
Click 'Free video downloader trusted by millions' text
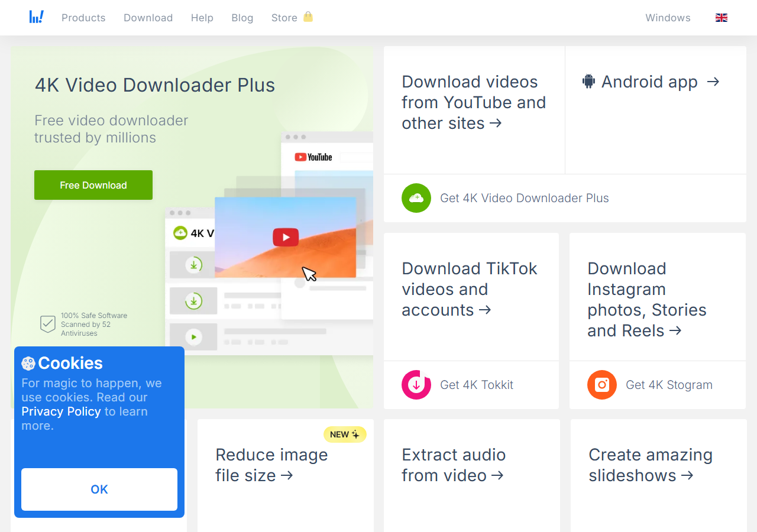click(x=111, y=129)
